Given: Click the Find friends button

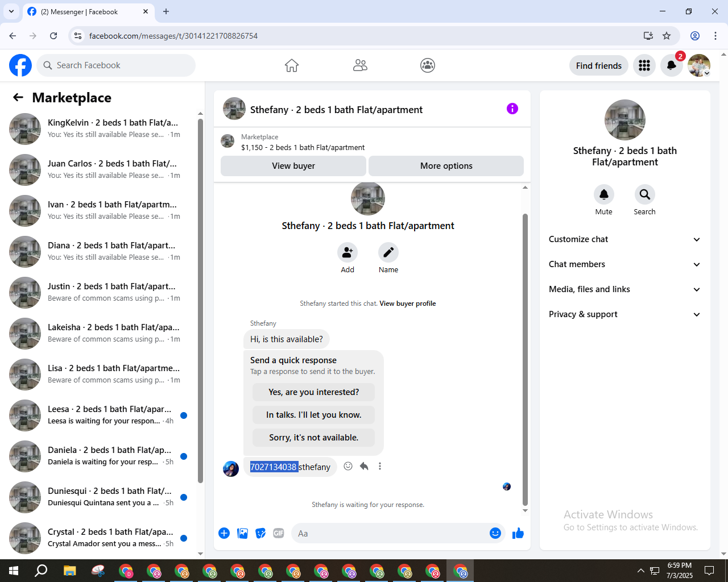Looking at the screenshot, I should coord(599,65).
